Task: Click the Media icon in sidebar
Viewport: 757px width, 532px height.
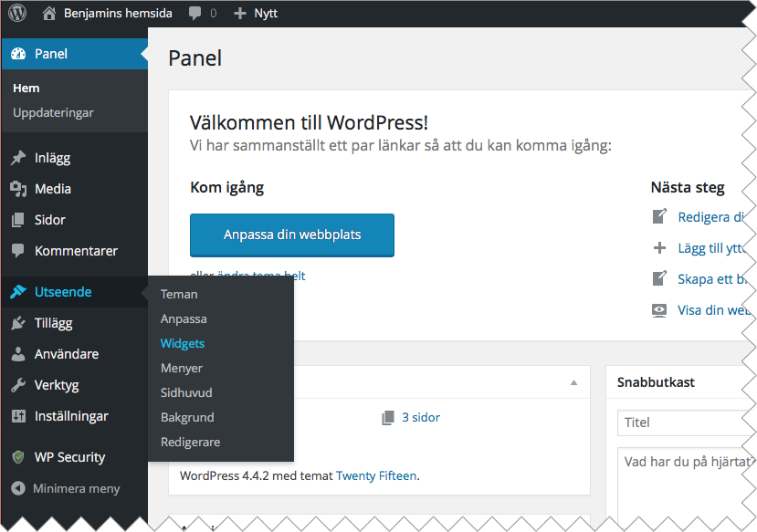Action: 18,189
